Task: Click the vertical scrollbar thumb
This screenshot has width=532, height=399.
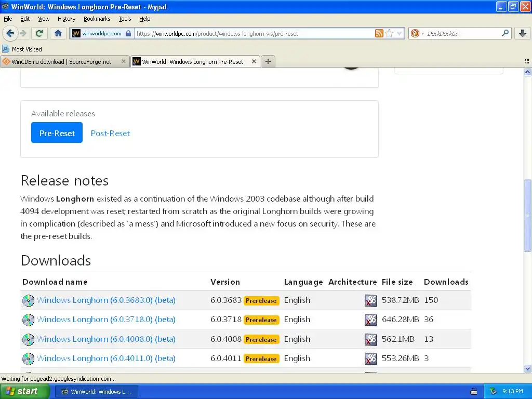Action: pyautogui.click(x=527, y=216)
